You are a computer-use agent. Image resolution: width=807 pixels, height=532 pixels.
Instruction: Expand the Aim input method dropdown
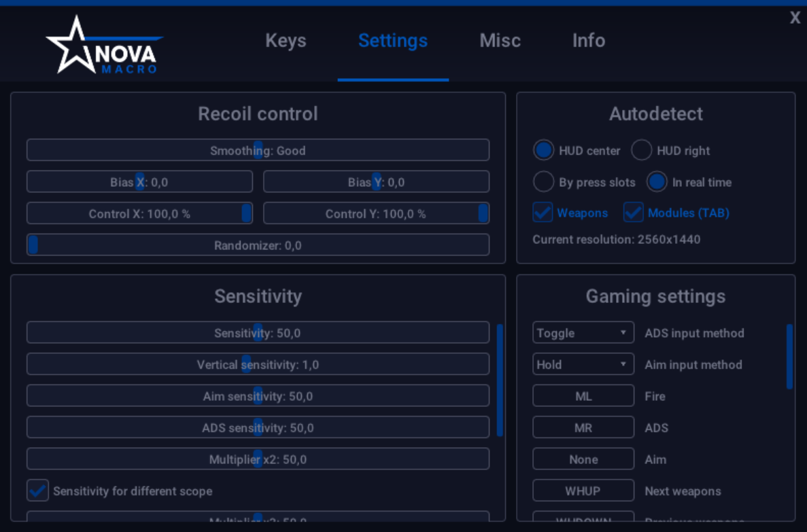(x=583, y=364)
